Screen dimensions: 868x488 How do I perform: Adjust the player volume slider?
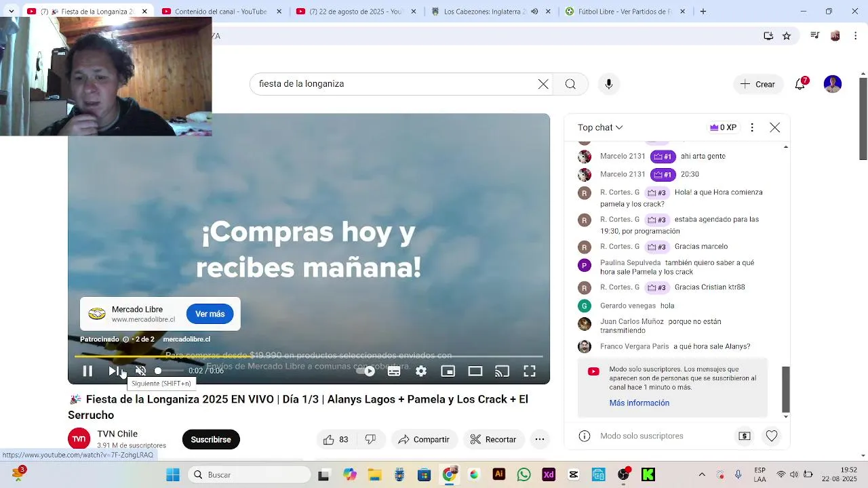(x=169, y=371)
